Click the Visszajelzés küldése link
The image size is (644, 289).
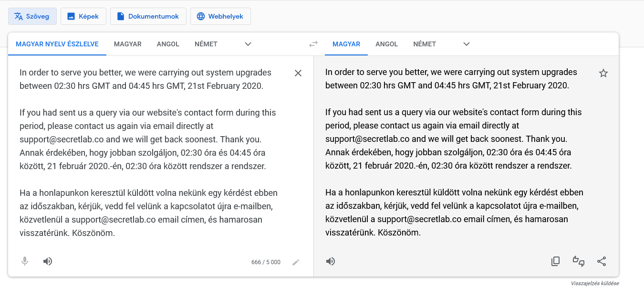click(595, 283)
